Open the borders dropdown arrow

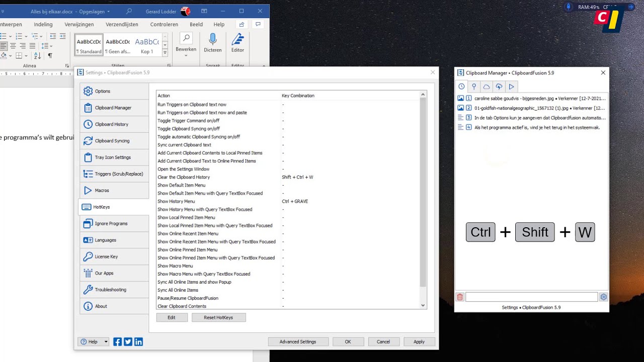point(25,55)
